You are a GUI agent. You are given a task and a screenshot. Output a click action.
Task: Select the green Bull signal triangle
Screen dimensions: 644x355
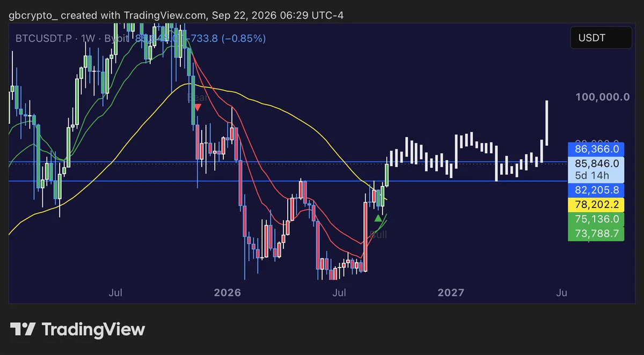[378, 218]
